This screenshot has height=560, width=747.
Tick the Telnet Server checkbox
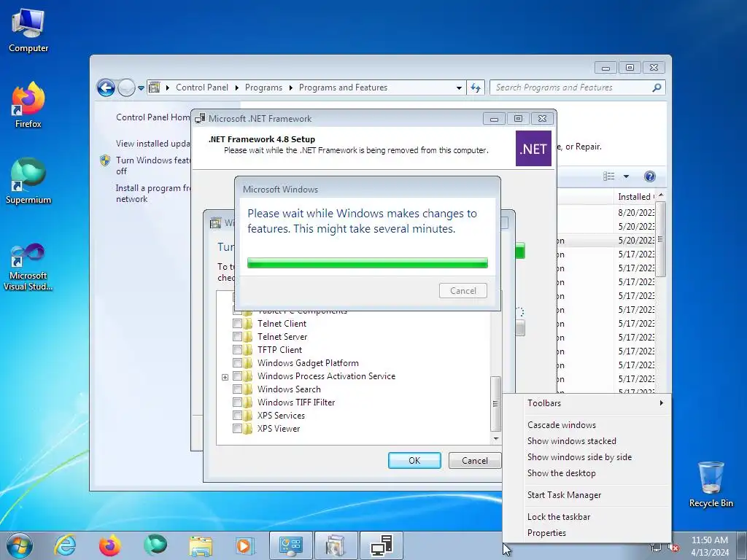point(237,337)
